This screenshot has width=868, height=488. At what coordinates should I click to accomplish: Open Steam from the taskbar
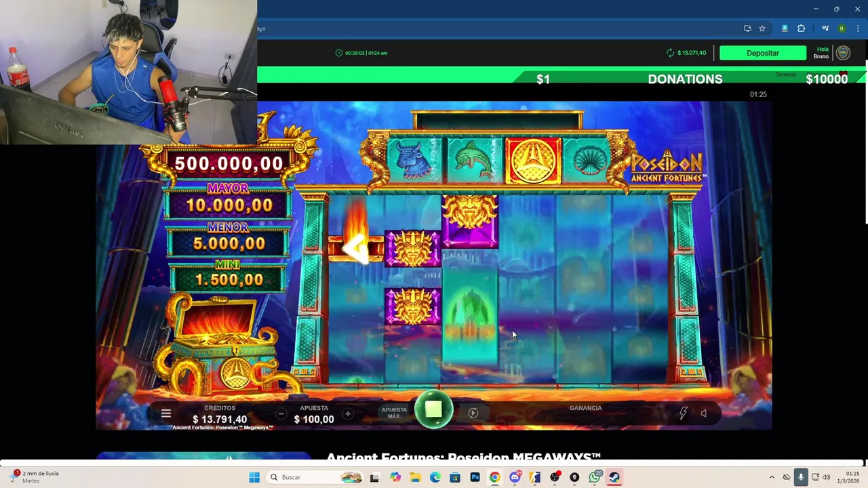pyautogui.click(x=614, y=477)
